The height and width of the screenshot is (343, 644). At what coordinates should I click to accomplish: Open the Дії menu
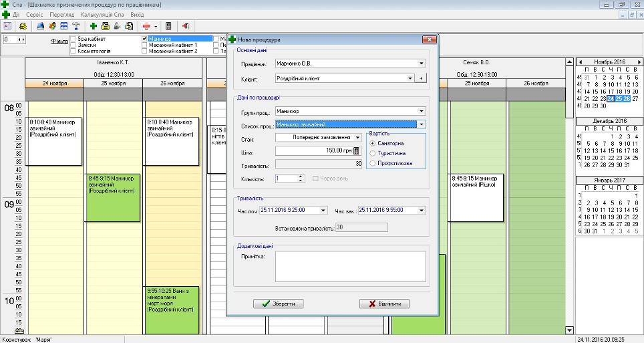(16, 15)
